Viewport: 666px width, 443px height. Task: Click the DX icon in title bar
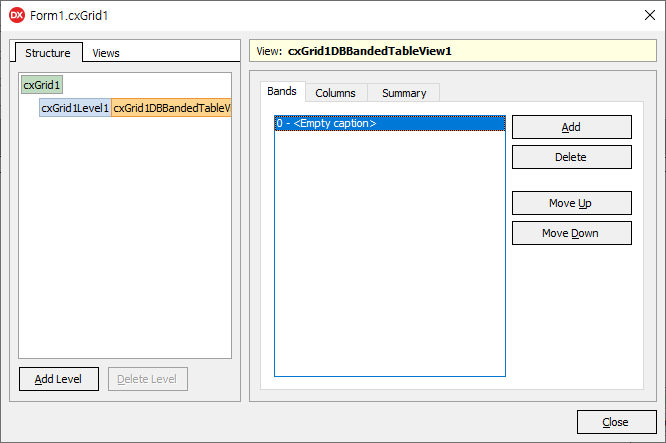(17, 16)
